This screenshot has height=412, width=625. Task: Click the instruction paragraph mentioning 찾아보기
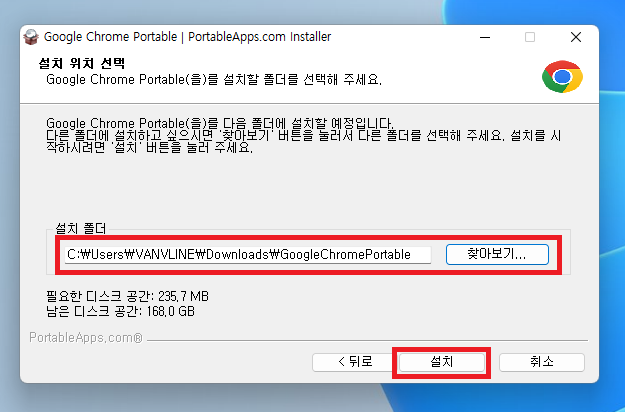tap(304, 136)
